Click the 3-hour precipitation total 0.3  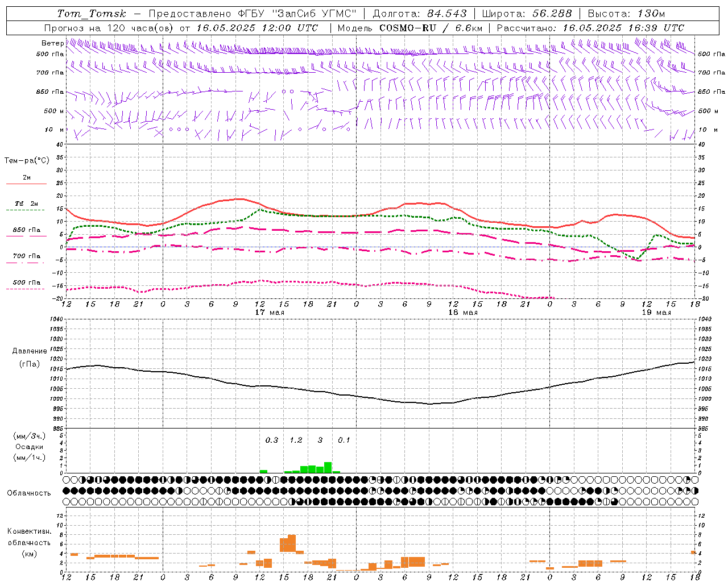tap(272, 440)
